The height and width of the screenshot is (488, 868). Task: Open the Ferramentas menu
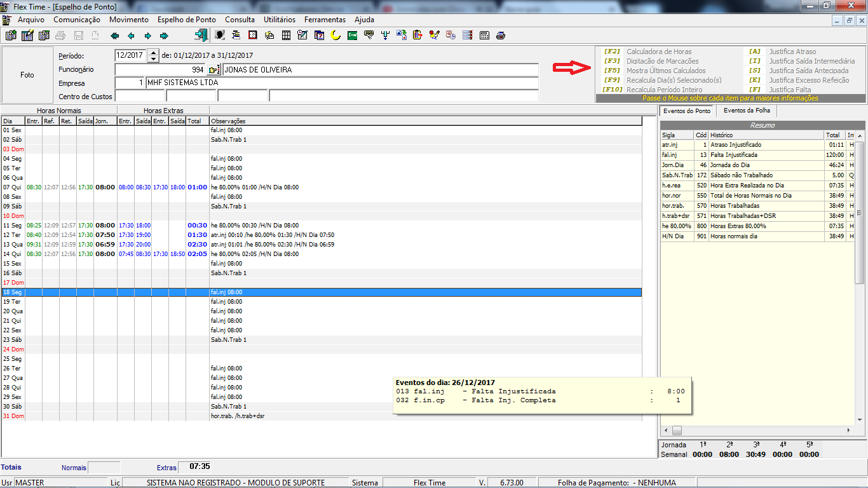pos(325,20)
